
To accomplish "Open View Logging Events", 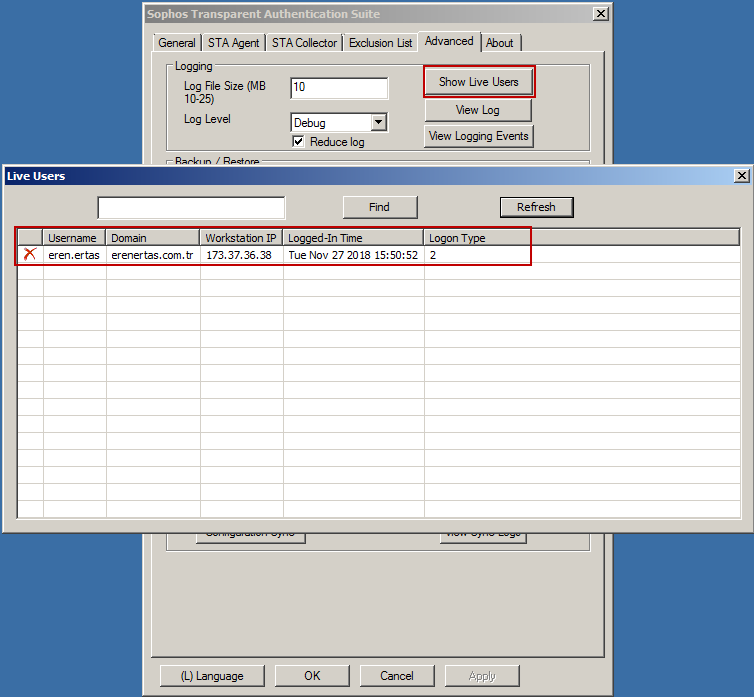I will [x=479, y=136].
